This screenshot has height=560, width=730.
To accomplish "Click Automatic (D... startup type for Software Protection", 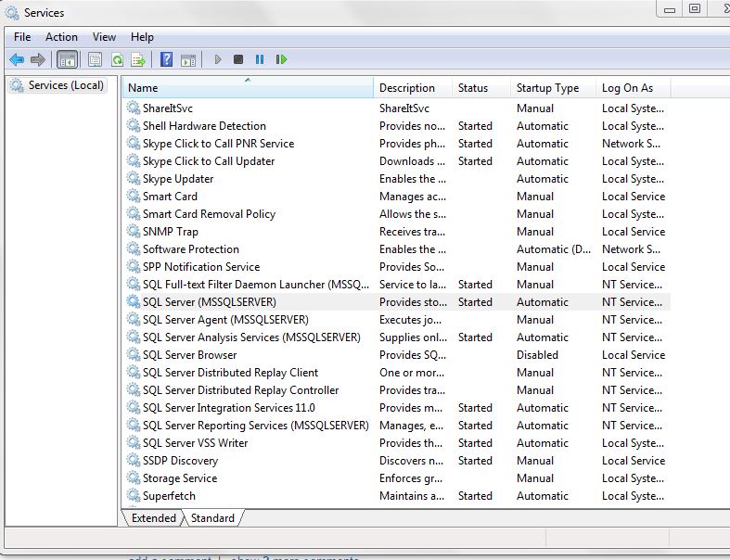I will (x=554, y=249).
